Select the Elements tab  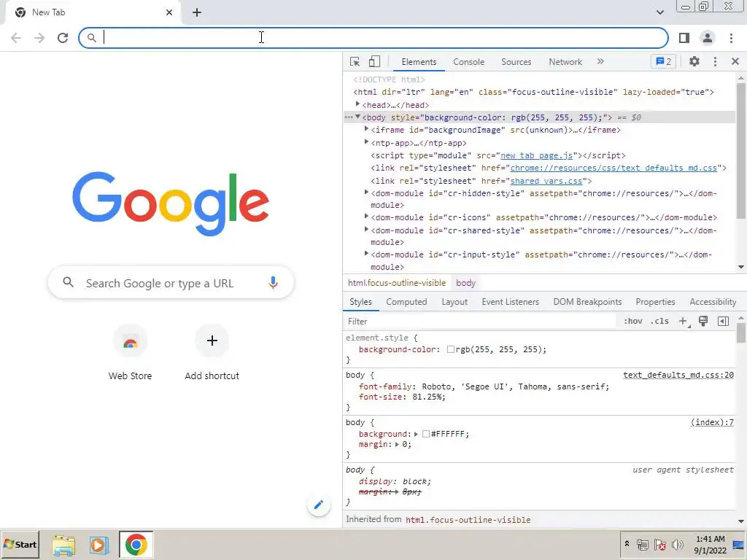(x=419, y=62)
